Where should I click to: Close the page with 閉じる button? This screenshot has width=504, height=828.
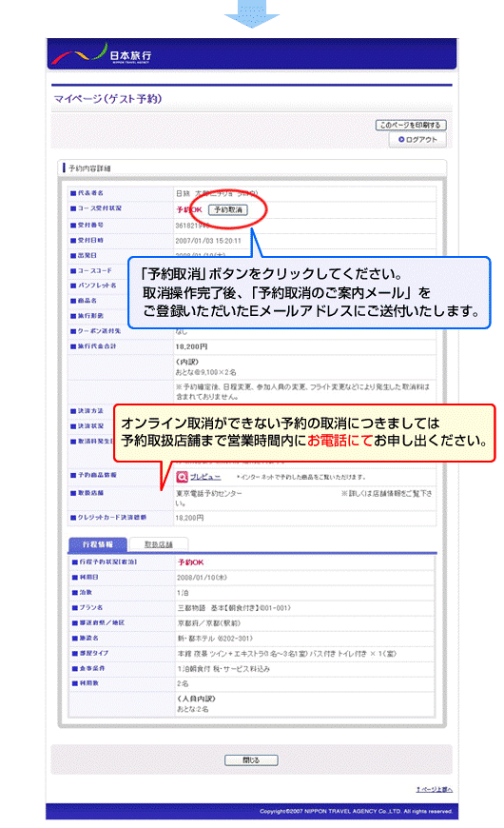click(x=251, y=759)
